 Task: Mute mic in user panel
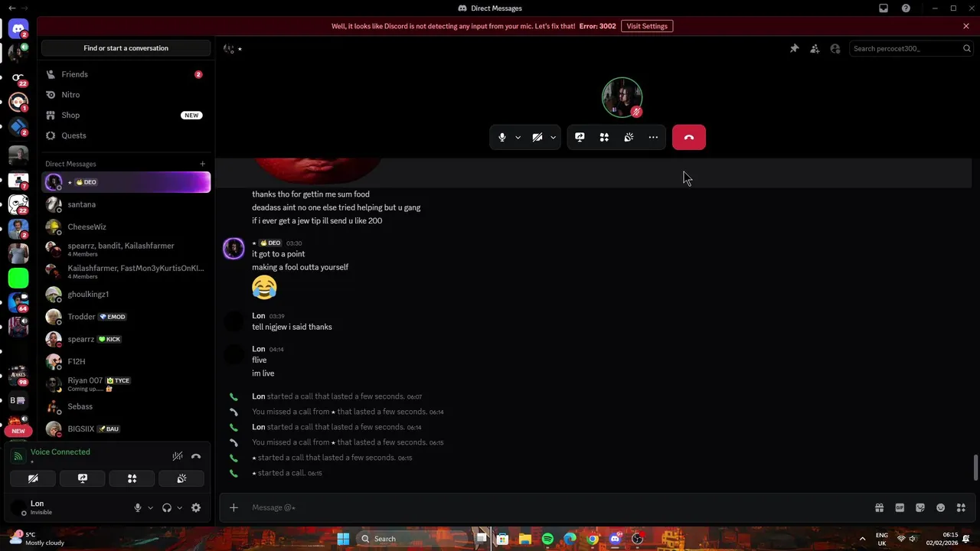pos(138,507)
